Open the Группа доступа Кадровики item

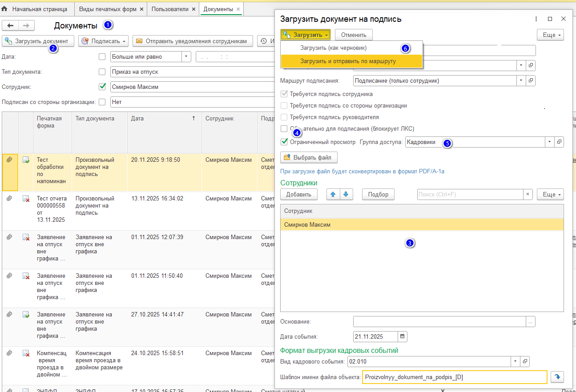pyautogui.click(x=560, y=142)
